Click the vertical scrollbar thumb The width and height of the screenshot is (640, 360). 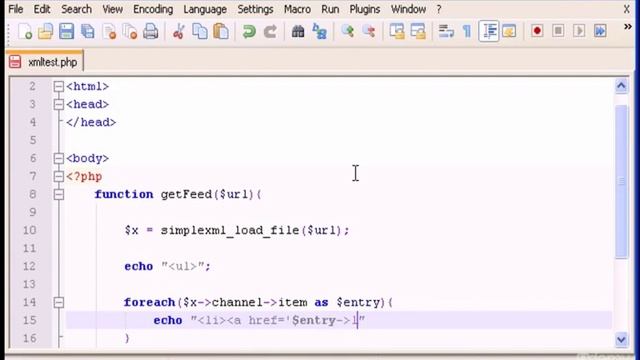(x=621, y=182)
